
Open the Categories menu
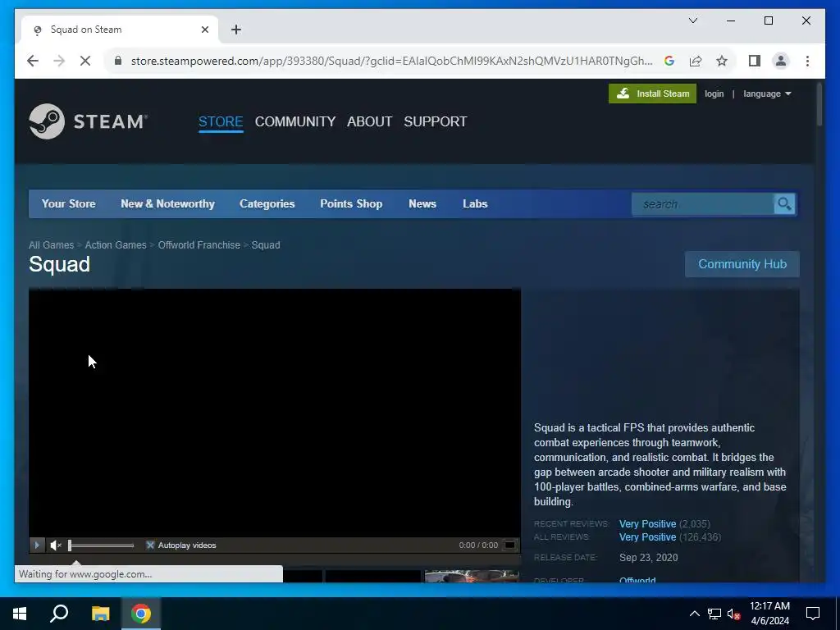point(267,203)
